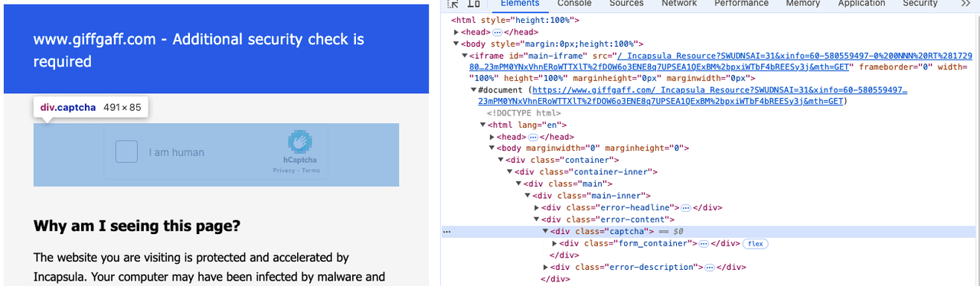Image resolution: width=980 pixels, height=286 pixels.
Task: Switch to the Elements tab
Action: pos(520,3)
